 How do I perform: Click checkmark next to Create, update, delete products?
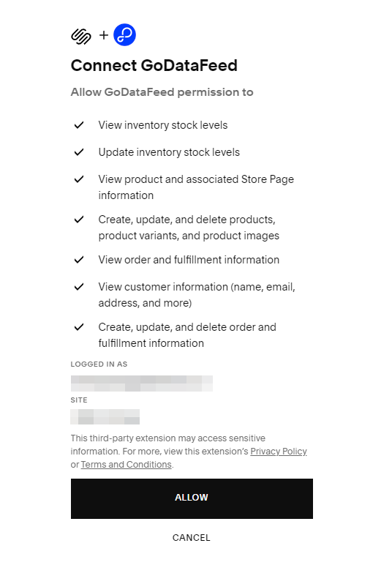79,220
